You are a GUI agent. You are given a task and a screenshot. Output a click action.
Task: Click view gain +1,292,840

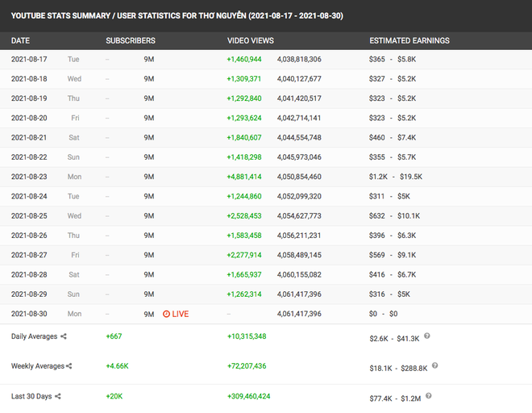244,98
